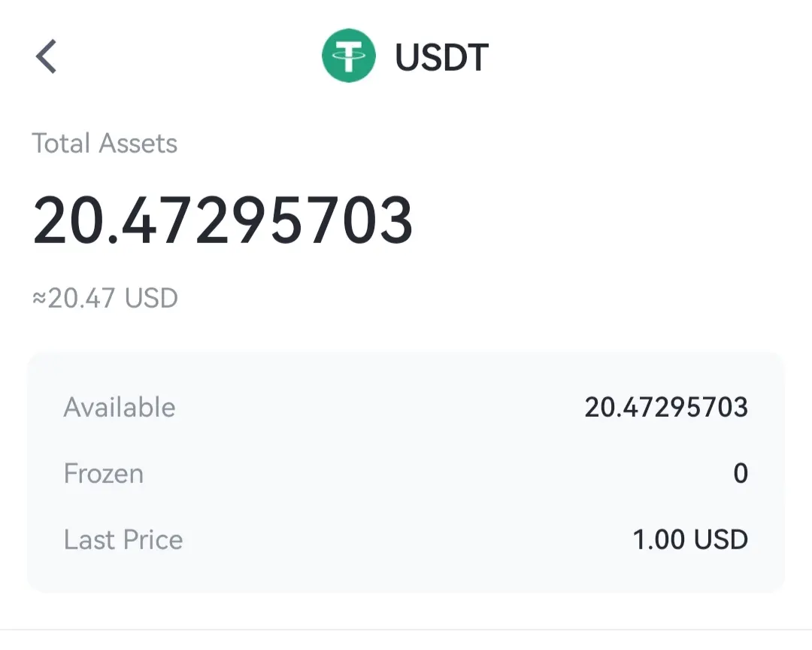812x650 pixels.
Task: Click the ≈20.47 USD estimated value
Action: [105, 298]
